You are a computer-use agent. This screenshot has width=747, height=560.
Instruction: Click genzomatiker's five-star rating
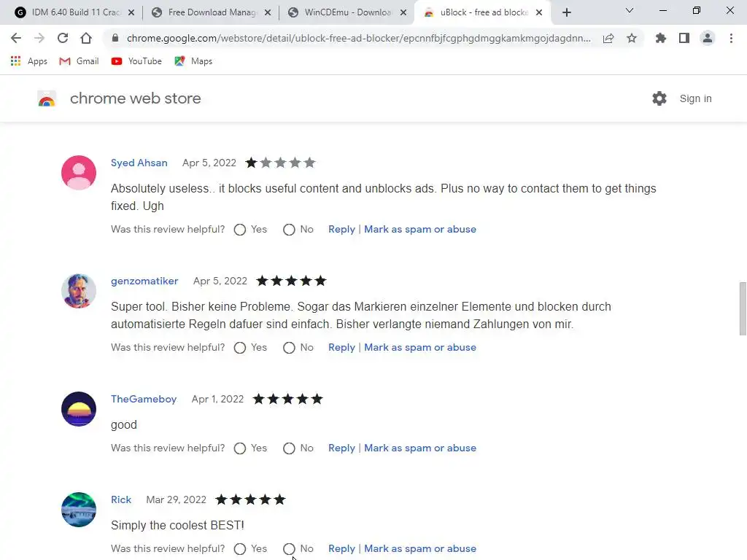coord(291,281)
